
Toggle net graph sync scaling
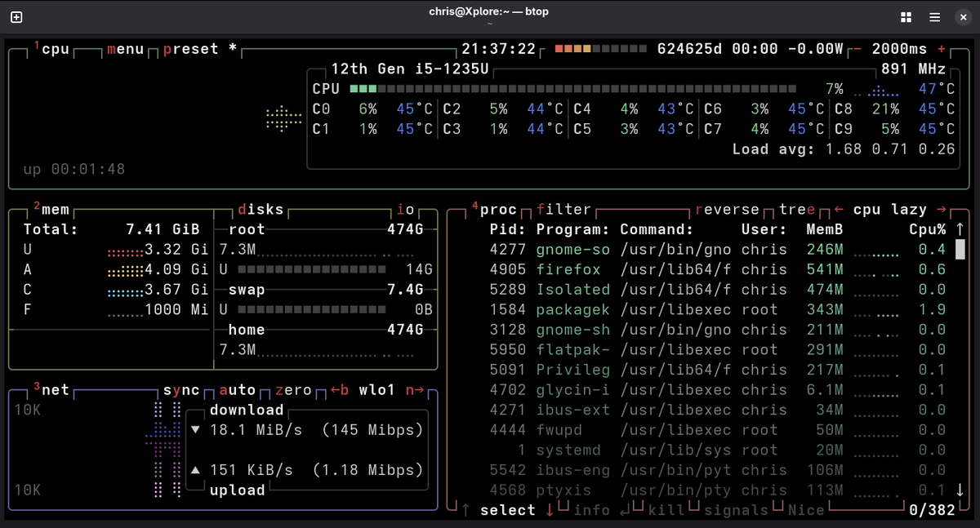(181, 390)
